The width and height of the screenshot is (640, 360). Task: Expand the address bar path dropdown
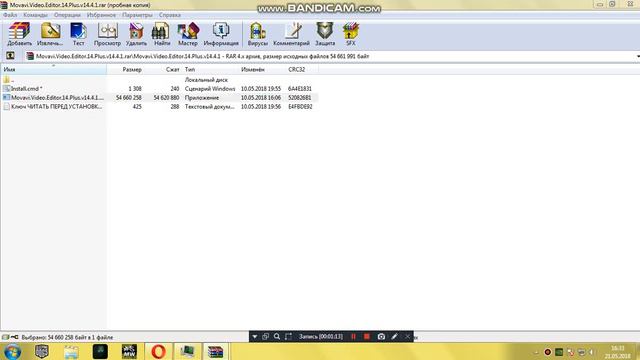(x=638, y=56)
